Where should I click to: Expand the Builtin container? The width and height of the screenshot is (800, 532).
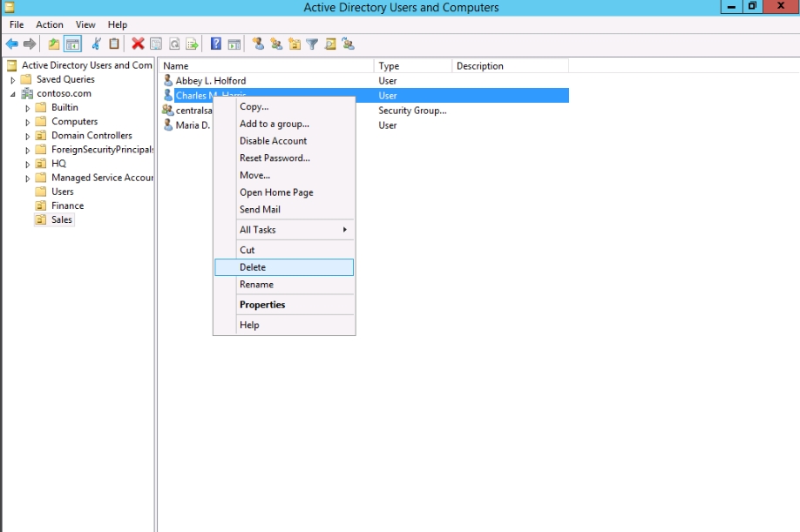point(28,108)
